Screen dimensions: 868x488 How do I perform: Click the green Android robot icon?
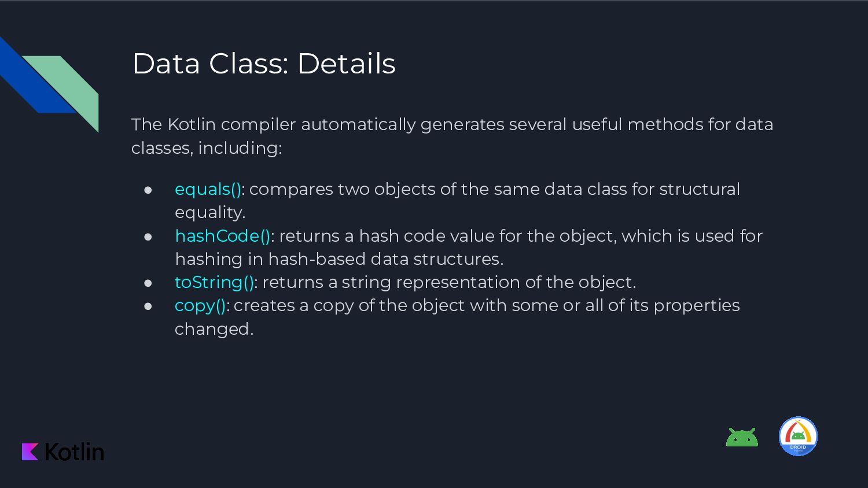[x=742, y=437]
